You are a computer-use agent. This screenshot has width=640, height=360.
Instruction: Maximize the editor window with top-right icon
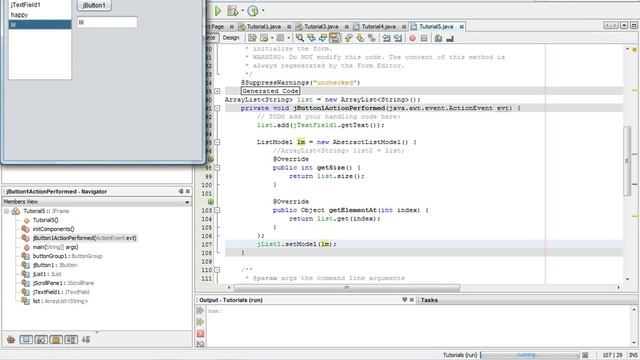634,25
